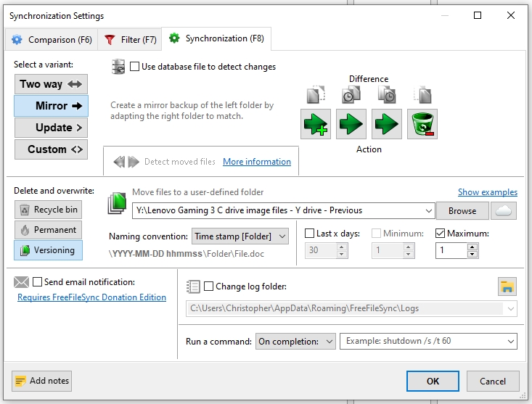Viewport: 532px width, 404px height.
Task: Click the left-only difference file icon
Action: pos(316,94)
